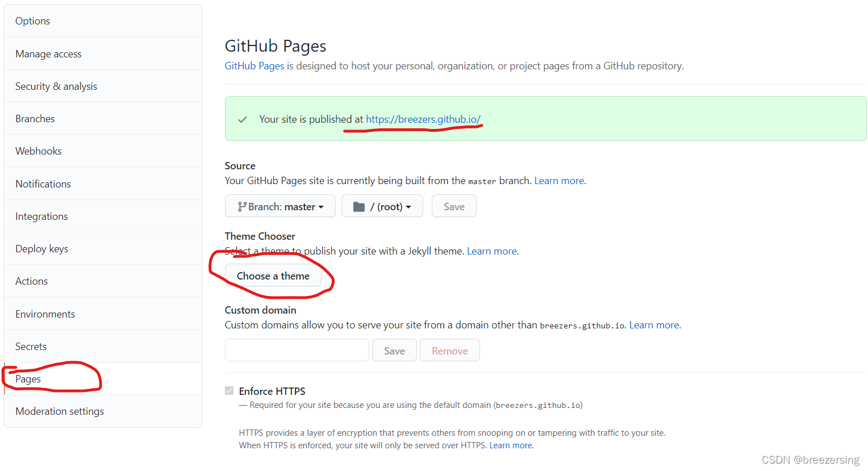Click the folder icon on root selector
The image size is (868, 471).
pos(359,207)
